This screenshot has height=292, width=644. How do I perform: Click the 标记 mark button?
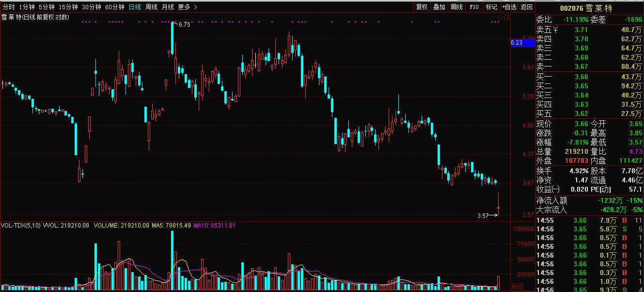(x=491, y=7)
